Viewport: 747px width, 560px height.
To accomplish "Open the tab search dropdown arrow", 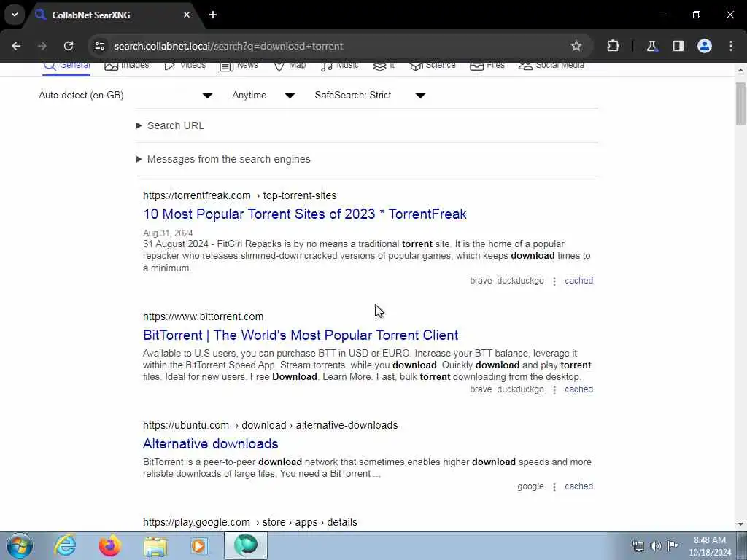I will click(x=15, y=15).
